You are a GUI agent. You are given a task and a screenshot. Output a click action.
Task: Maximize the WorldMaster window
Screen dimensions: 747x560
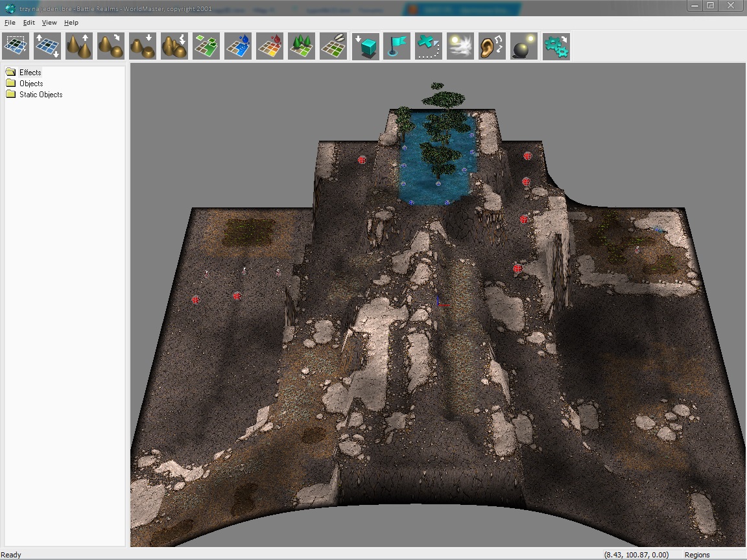(710, 6)
